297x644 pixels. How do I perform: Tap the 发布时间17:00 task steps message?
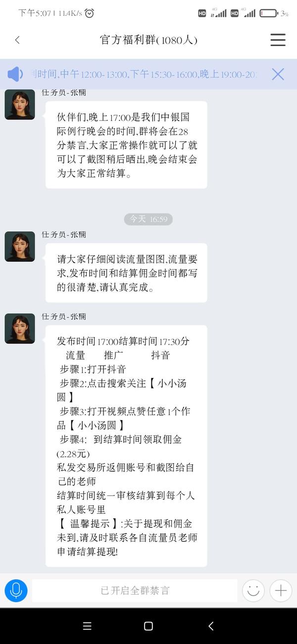[126, 446]
